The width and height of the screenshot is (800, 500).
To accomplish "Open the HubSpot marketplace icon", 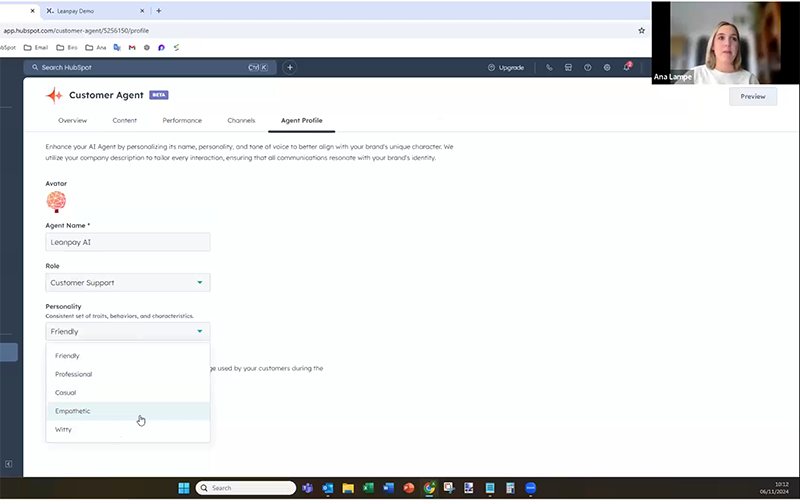I will pos(568,67).
